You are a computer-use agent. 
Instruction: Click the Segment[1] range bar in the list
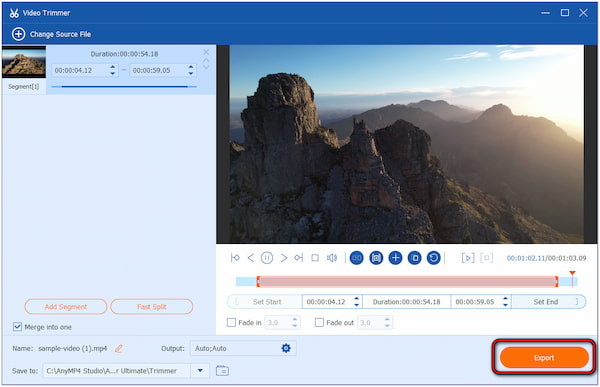(x=124, y=87)
